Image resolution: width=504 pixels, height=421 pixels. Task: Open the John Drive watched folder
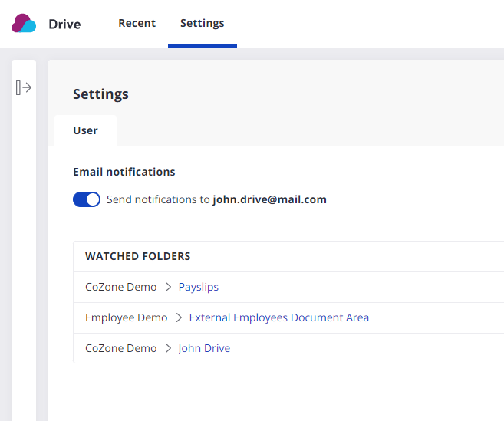click(204, 348)
